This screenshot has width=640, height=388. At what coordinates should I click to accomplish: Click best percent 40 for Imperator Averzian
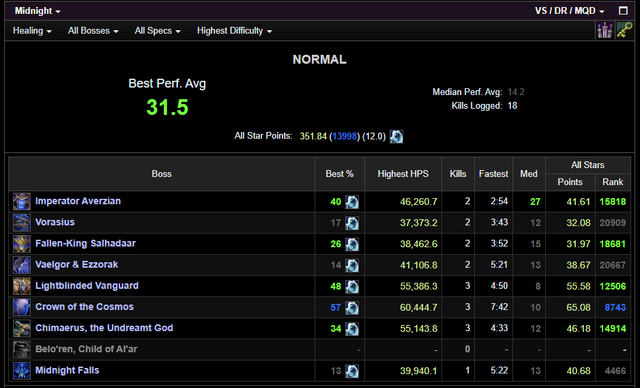coord(336,202)
